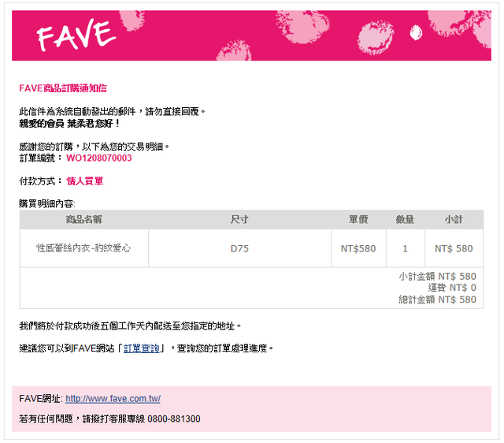The image size is (504, 443).
Task: Click the white dot in the banner
Action: 416,32
